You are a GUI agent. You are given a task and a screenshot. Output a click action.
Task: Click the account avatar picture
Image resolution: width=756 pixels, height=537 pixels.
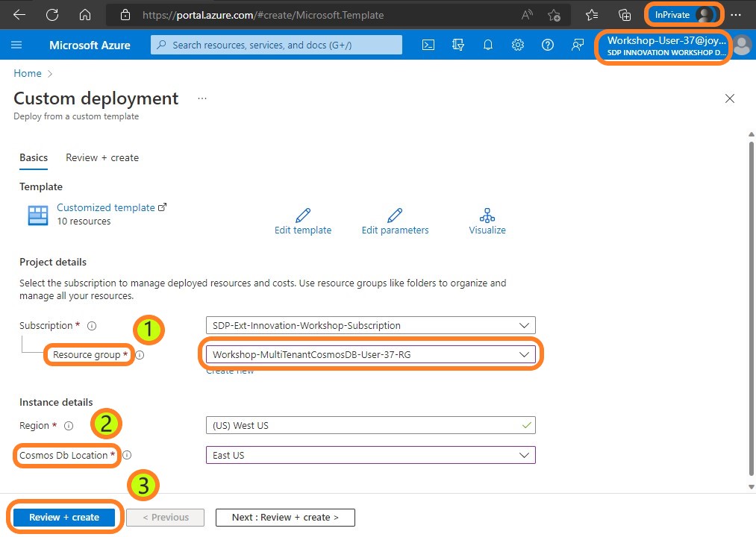point(743,45)
